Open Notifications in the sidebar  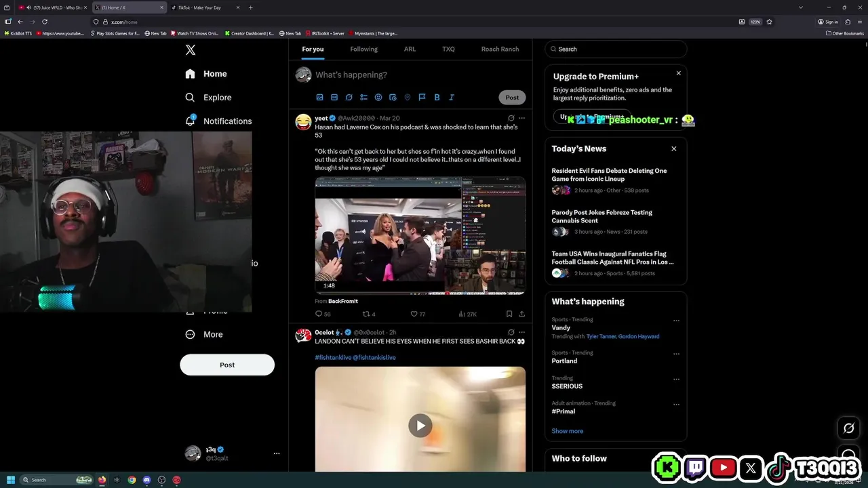(218, 121)
